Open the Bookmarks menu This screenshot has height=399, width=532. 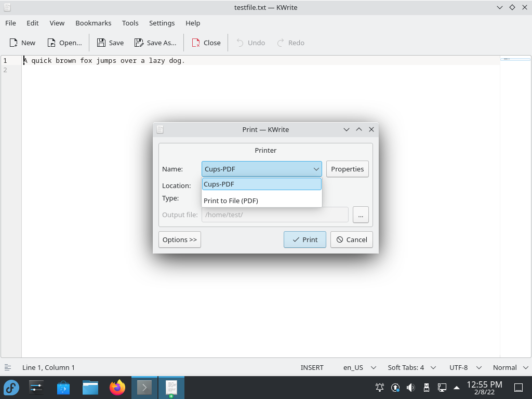point(94,23)
